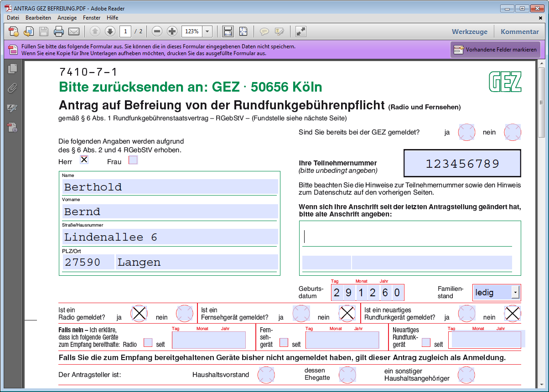The width and height of the screenshot is (549, 392).
Task: Click the Fernsehgerät seit date field
Action: pyautogui.click(x=342, y=340)
